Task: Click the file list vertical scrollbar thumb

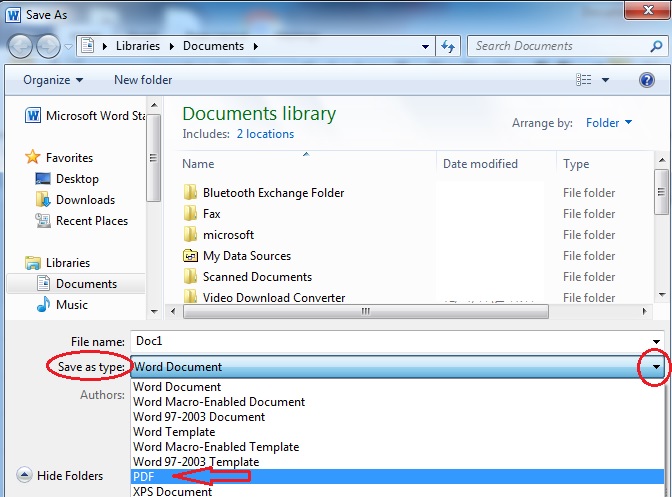Action: coord(662,192)
